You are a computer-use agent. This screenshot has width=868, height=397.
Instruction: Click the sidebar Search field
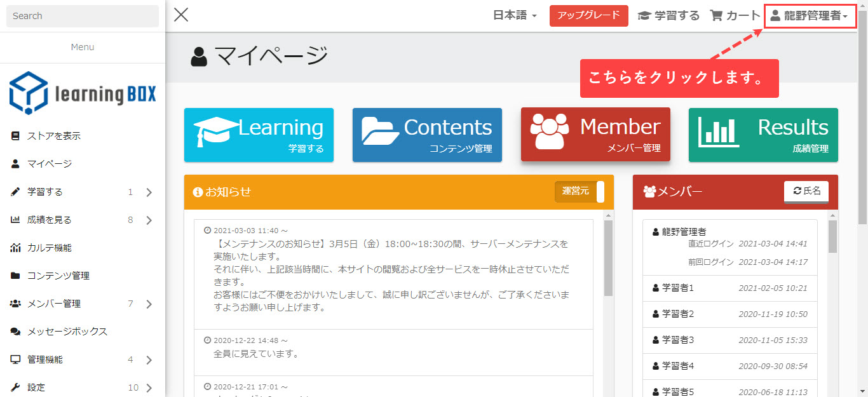click(x=83, y=16)
